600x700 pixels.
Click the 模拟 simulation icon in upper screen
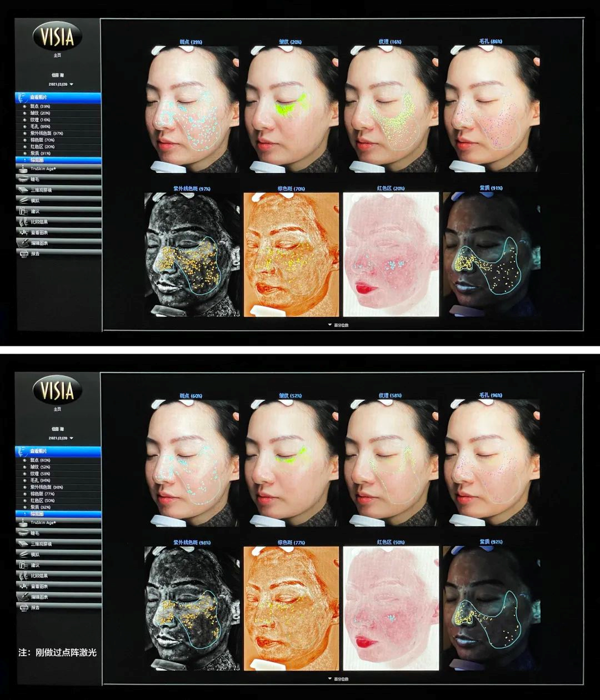coord(23,200)
